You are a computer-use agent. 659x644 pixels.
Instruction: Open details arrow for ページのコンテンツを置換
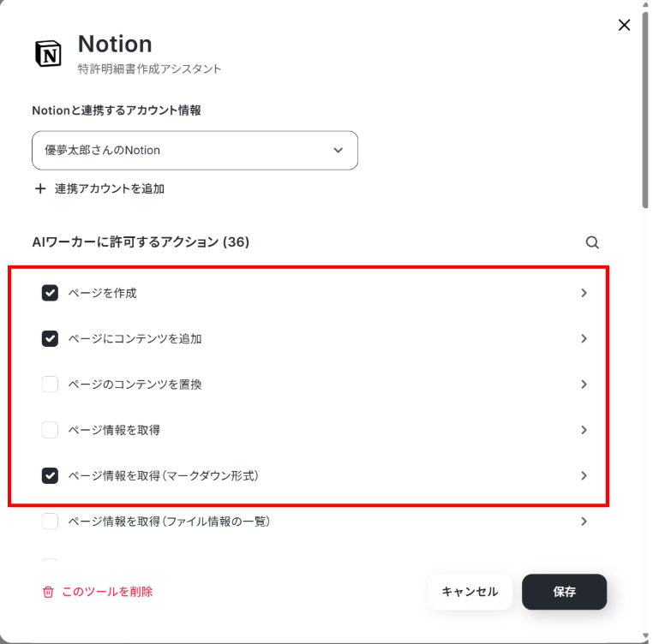(584, 384)
